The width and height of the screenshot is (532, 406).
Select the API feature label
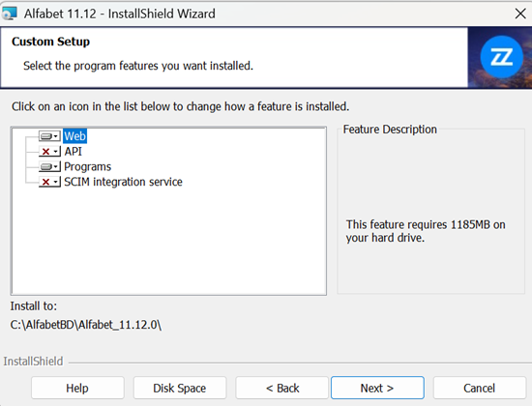point(73,151)
